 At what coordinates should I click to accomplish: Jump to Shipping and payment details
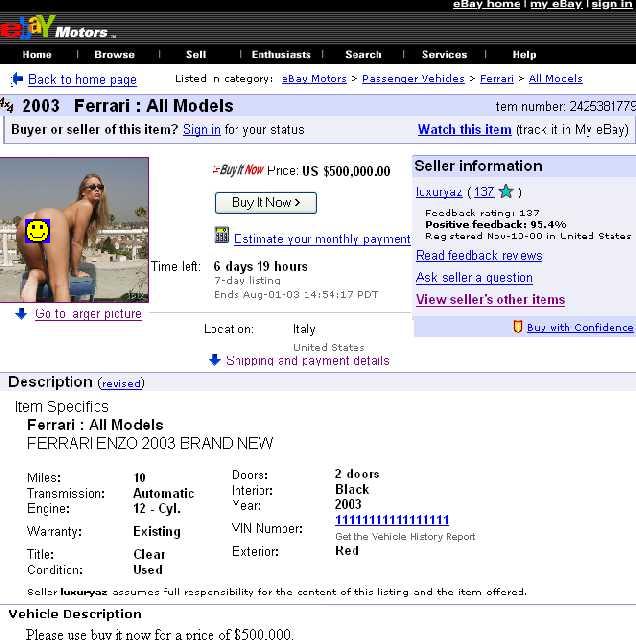[308, 360]
